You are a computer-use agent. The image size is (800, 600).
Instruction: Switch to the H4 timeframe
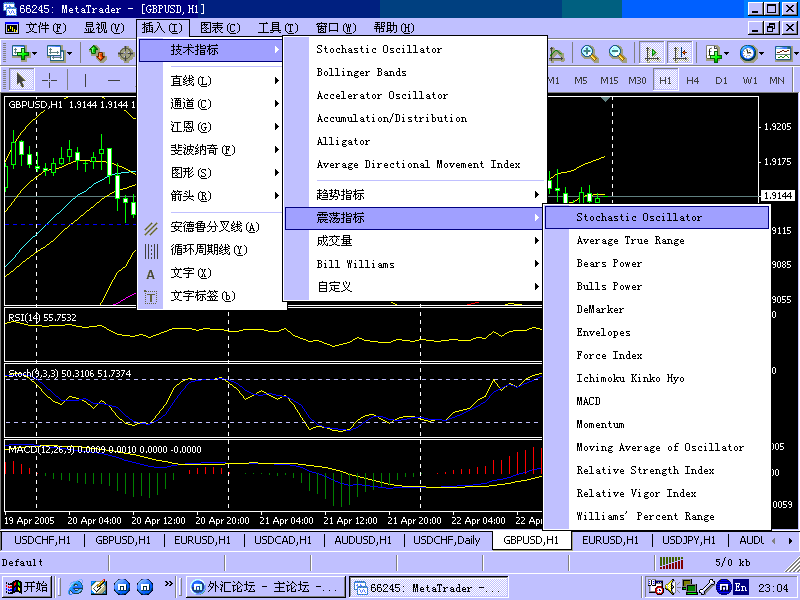(x=693, y=80)
